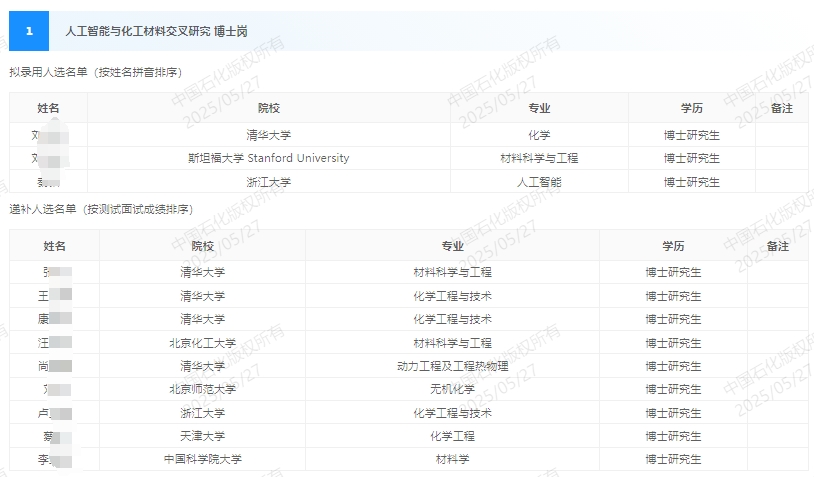814x477 pixels.
Task: Select the 斯坦福大学 Stanford University cell
Action: click(x=268, y=158)
